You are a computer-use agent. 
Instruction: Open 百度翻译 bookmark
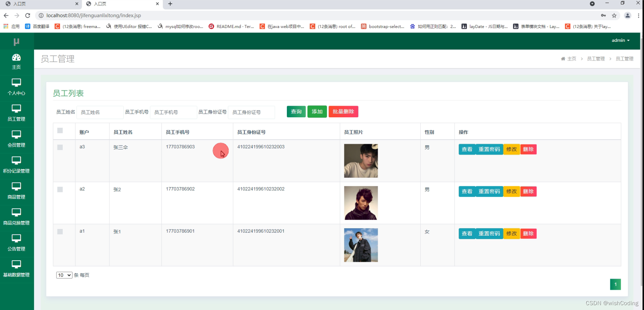[x=37, y=27]
